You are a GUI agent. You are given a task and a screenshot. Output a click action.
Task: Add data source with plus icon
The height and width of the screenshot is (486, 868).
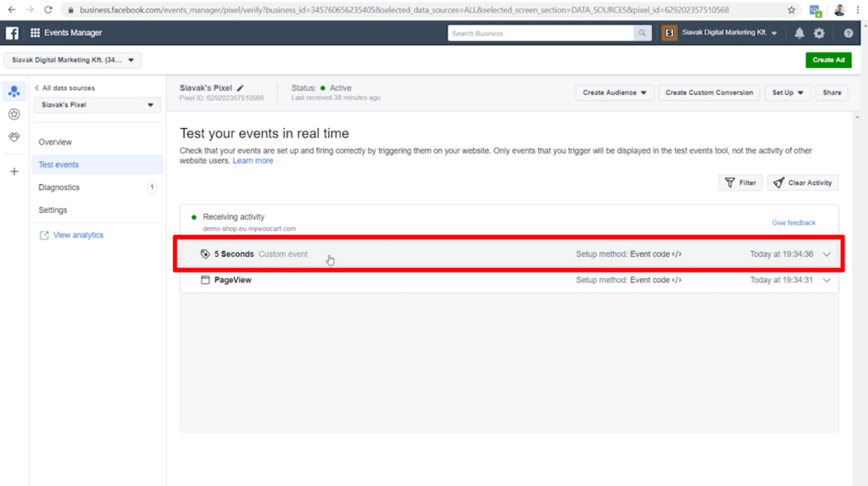[x=14, y=171]
